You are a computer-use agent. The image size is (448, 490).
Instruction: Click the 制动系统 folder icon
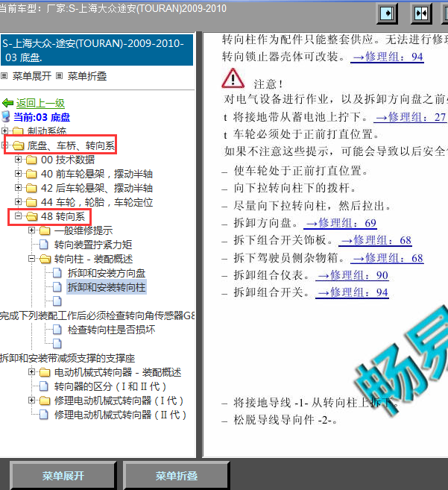pos(18,131)
